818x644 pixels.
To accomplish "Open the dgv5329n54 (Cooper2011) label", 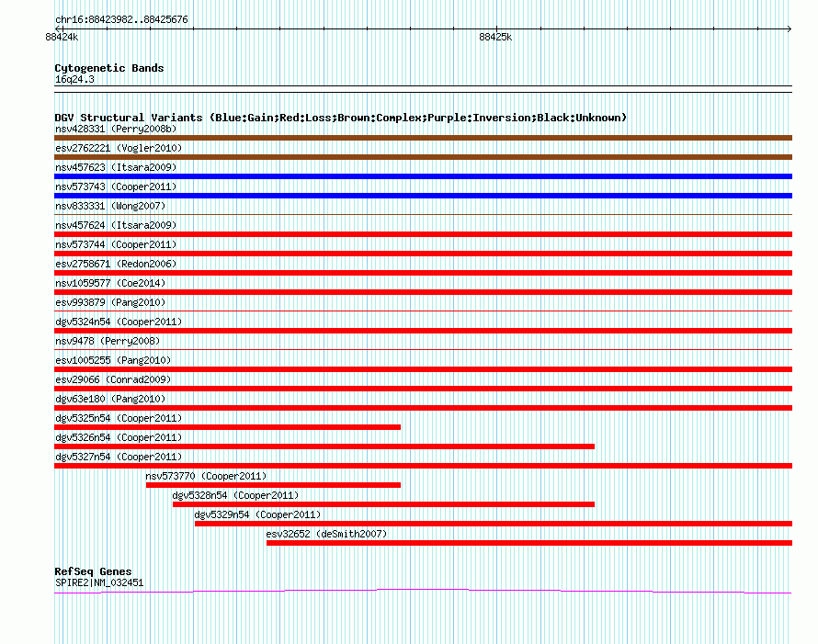I will pos(257,514).
